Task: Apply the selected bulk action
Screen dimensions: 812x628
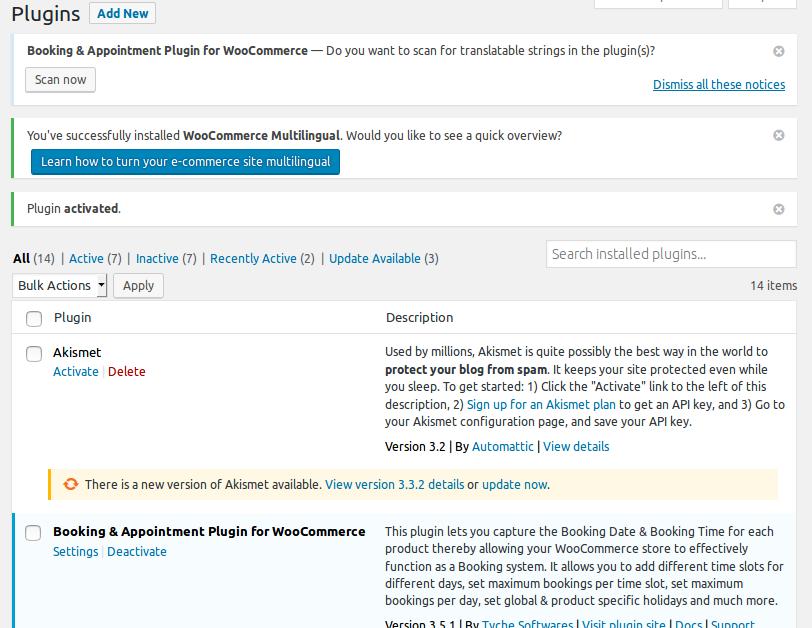Action: tap(138, 285)
